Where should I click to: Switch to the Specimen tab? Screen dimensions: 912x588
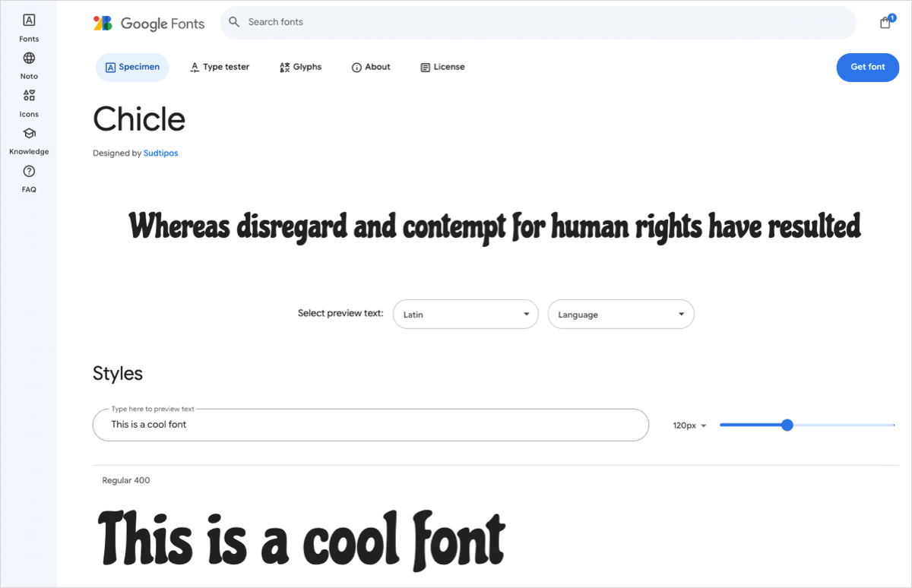[x=132, y=67]
